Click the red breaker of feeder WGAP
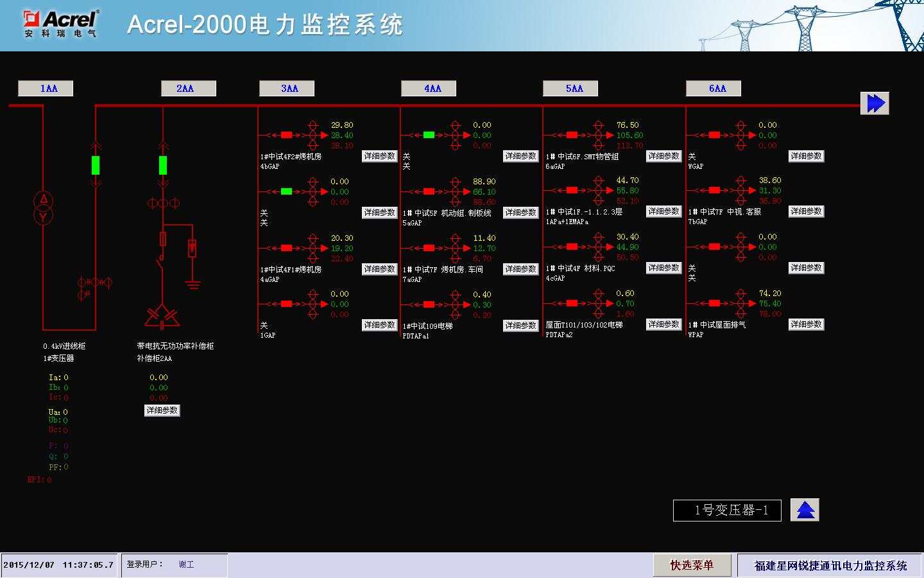Viewport: 924px width, 578px height. click(714, 135)
